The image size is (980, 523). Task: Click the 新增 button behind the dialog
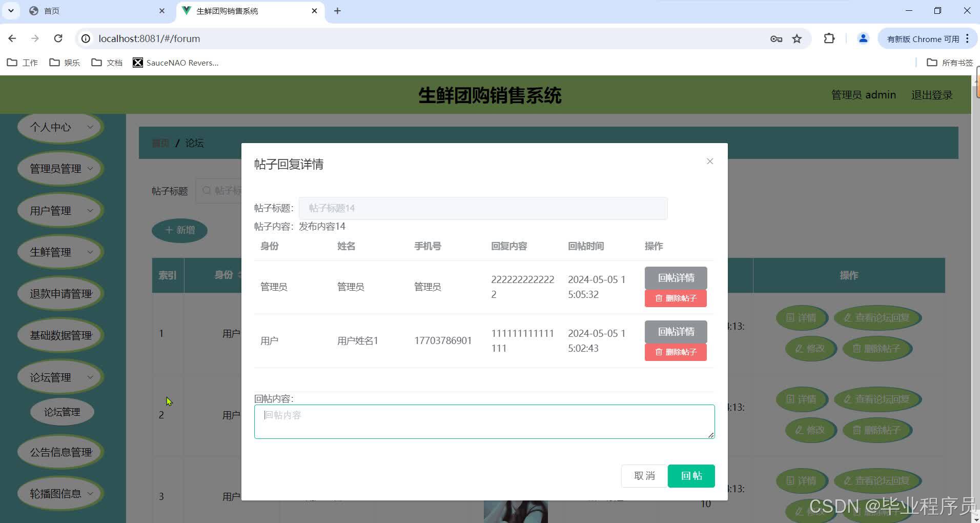point(180,230)
